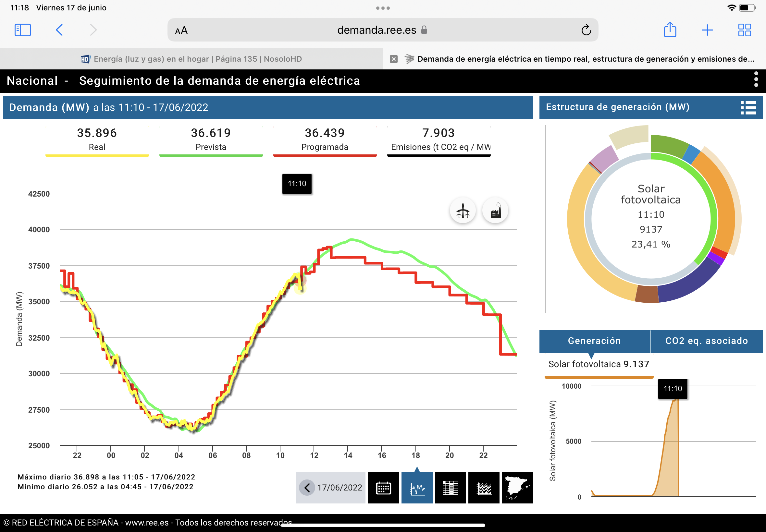Click the battery status icon
Screen dimensions: 766x532
click(x=747, y=8)
